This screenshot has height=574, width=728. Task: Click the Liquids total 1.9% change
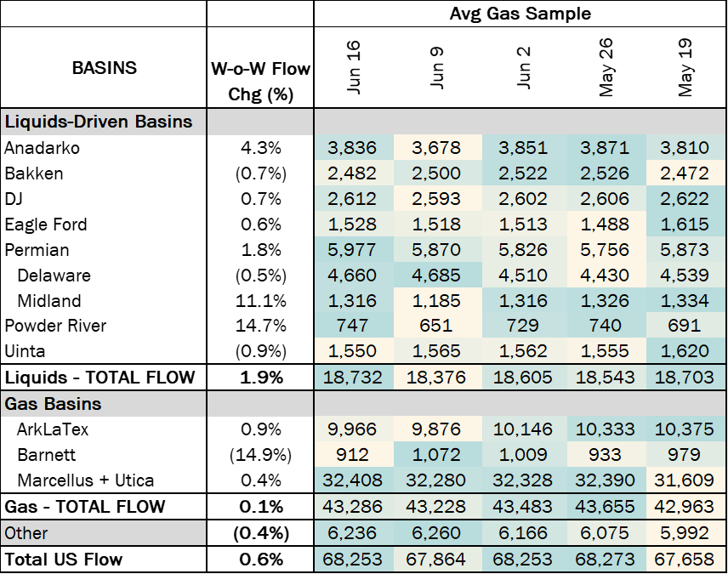point(261,377)
